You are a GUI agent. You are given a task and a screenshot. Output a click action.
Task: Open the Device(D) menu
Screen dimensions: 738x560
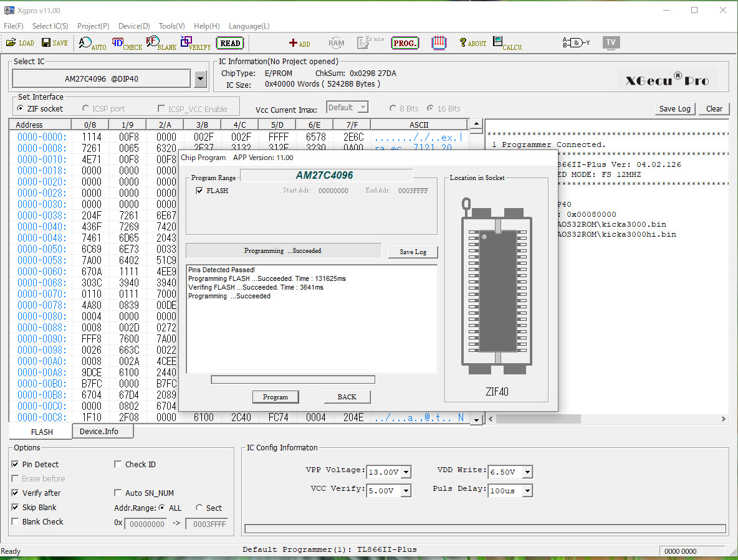pos(134,26)
